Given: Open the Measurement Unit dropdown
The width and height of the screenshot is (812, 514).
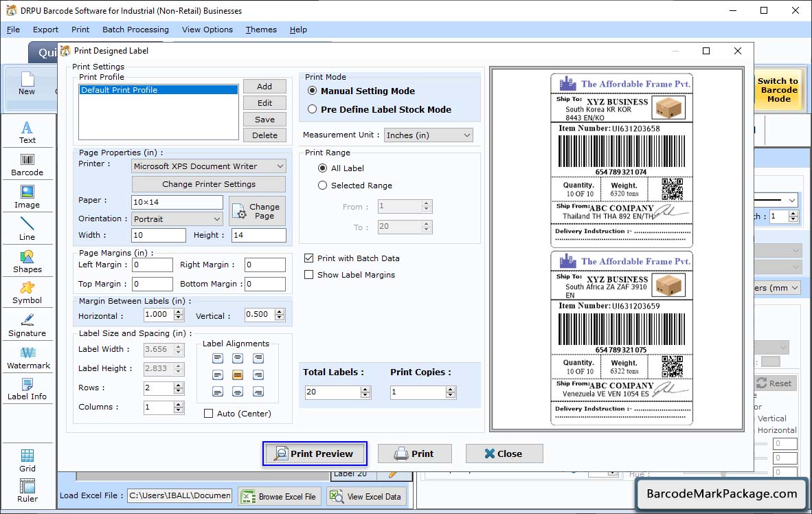Looking at the screenshot, I should click(x=428, y=135).
